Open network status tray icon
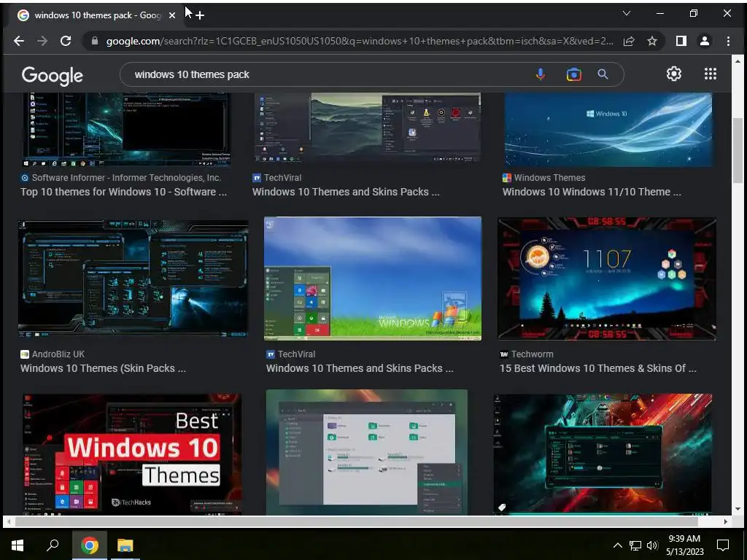Screen dimensions: 747x560 (x=635, y=545)
